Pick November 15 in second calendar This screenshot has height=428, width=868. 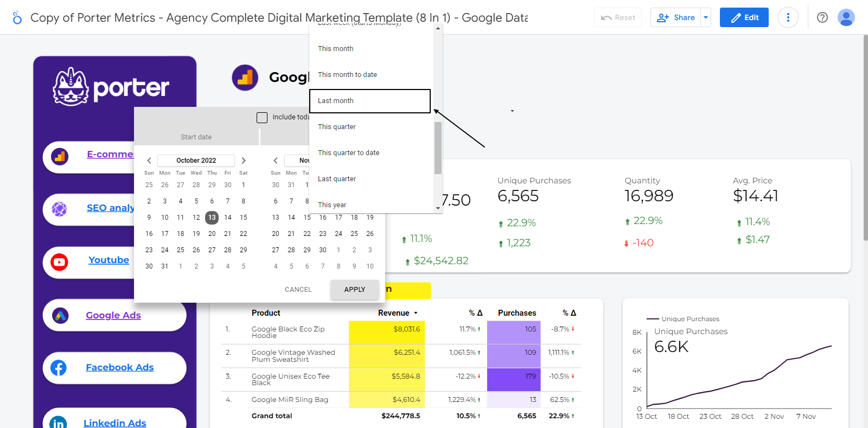pyautogui.click(x=307, y=218)
